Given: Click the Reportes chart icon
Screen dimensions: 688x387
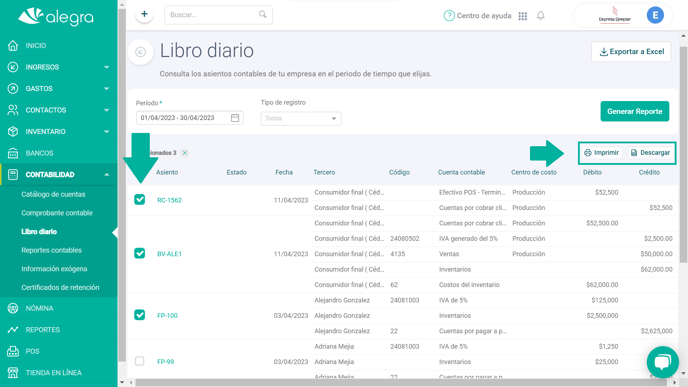Looking at the screenshot, I should pos(13,330).
